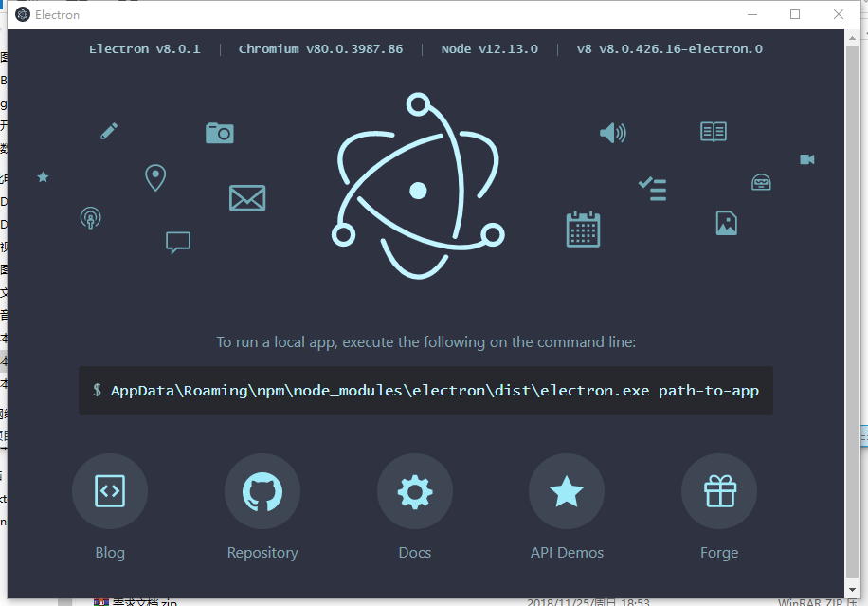Open the GitHub Repository icon
This screenshot has height=606, width=868.
click(x=262, y=491)
